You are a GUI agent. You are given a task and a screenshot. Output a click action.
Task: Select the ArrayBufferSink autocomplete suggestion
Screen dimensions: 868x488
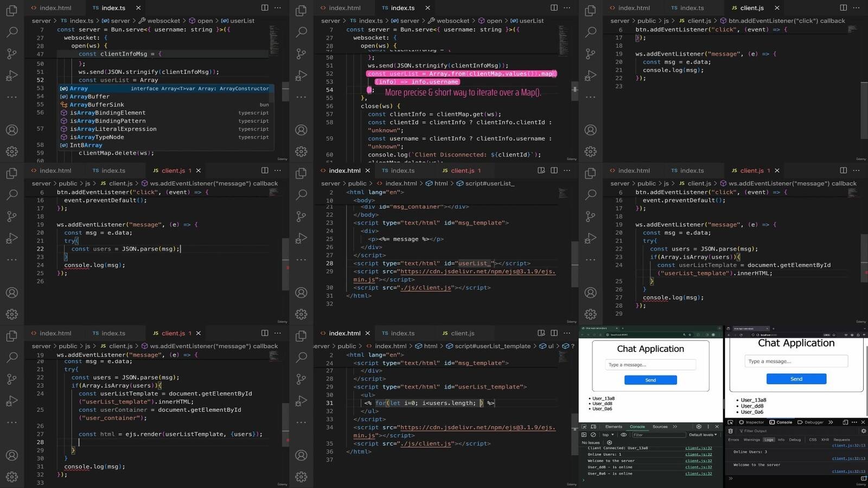pyautogui.click(x=97, y=105)
